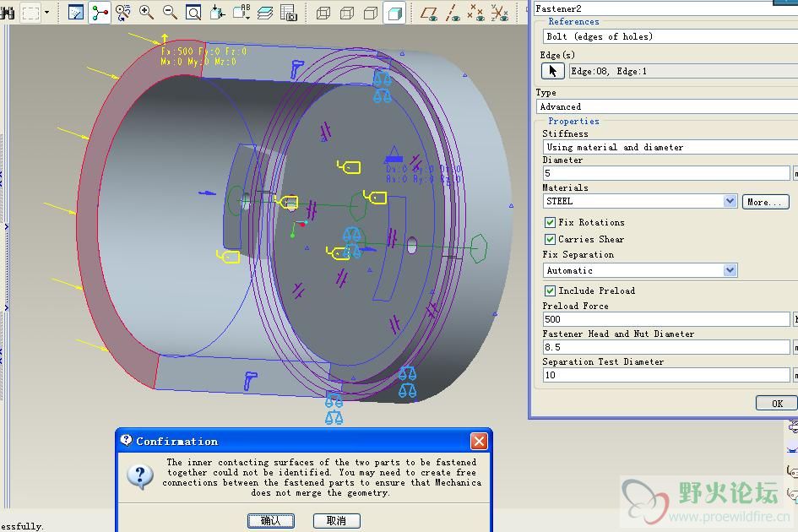Click the Fastener2 name field
This screenshot has width=798, height=532.
click(665, 8)
